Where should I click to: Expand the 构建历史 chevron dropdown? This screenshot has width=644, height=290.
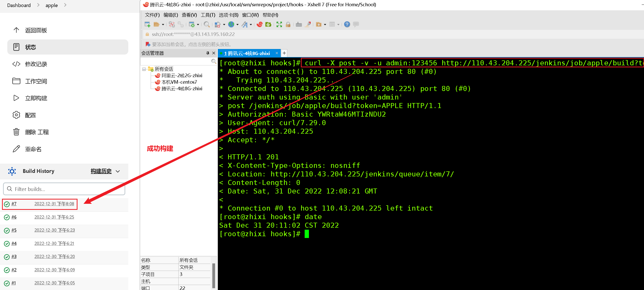click(x=118, y=171)
